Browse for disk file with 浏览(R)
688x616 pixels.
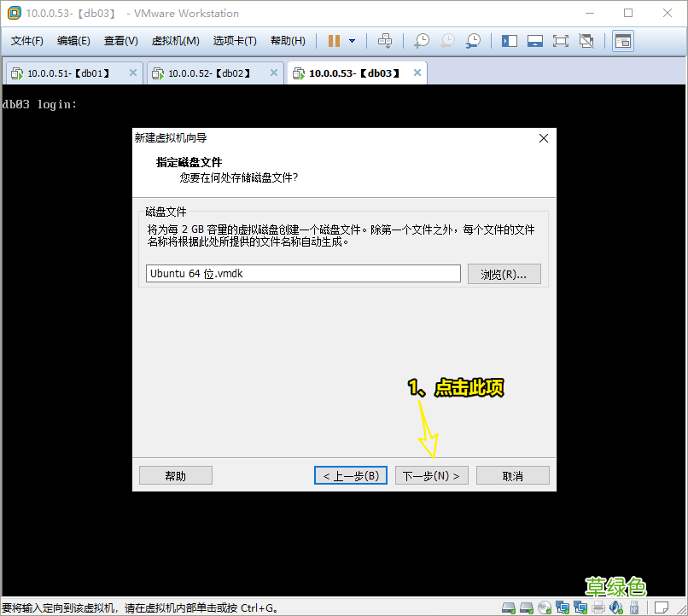click(504, 275)
